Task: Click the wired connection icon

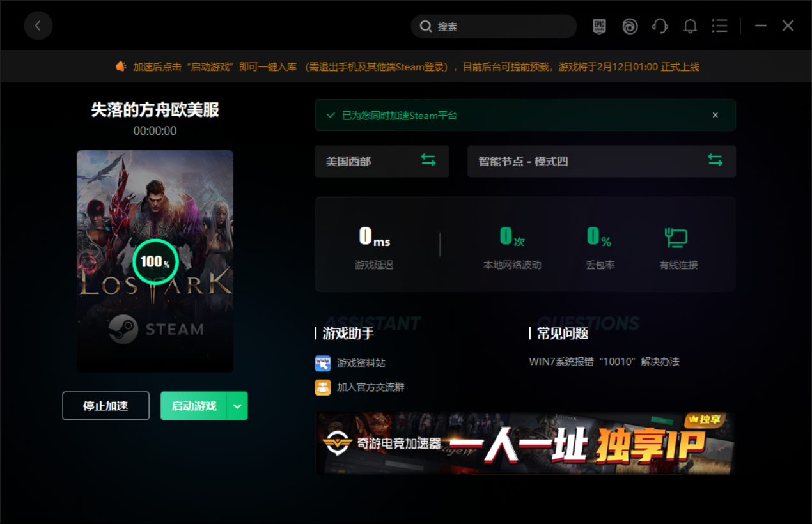Action: tap(676, 238)
